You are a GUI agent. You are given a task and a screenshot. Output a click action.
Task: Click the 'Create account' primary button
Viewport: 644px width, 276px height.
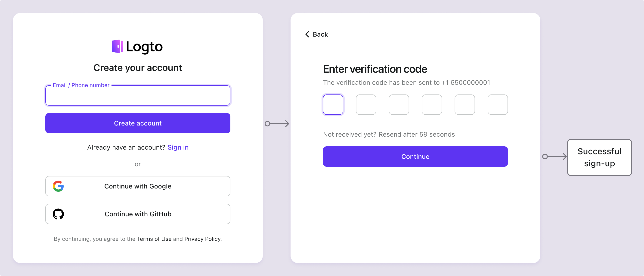tap(138, 123)
